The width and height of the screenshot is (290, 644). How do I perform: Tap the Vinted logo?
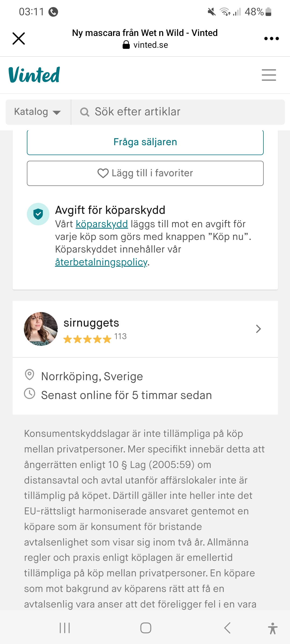tap(34, 75)
